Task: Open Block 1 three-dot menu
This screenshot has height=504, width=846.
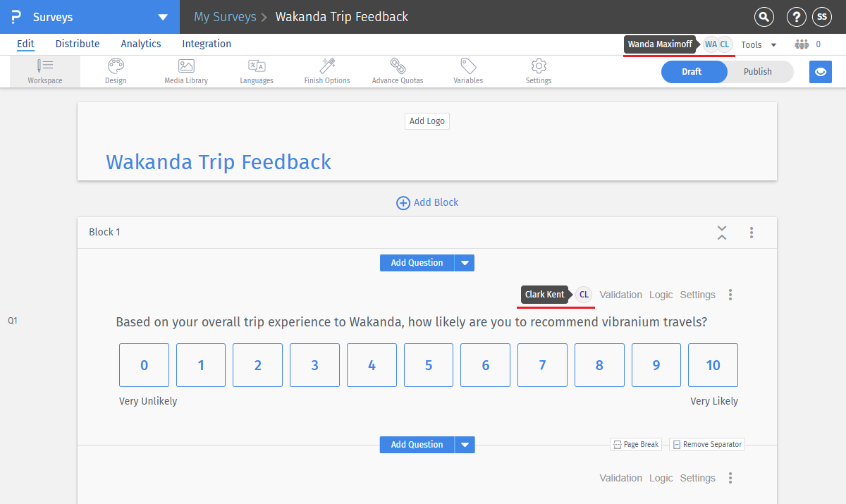Action: pos(752,233)
